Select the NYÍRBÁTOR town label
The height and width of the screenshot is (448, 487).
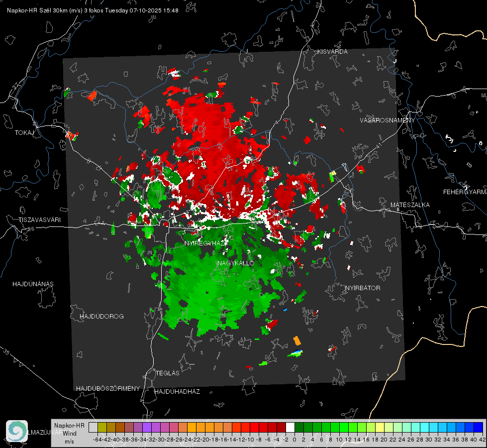[363, 288]
